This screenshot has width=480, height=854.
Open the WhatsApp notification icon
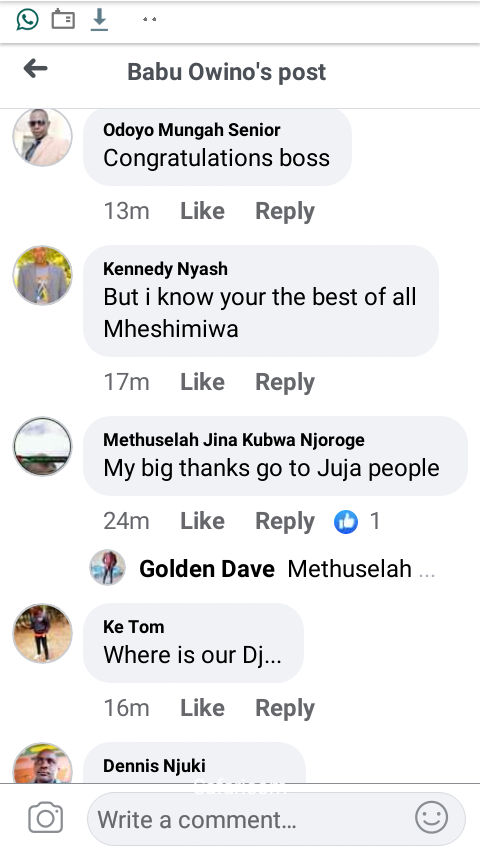click(x=27, y=20)
